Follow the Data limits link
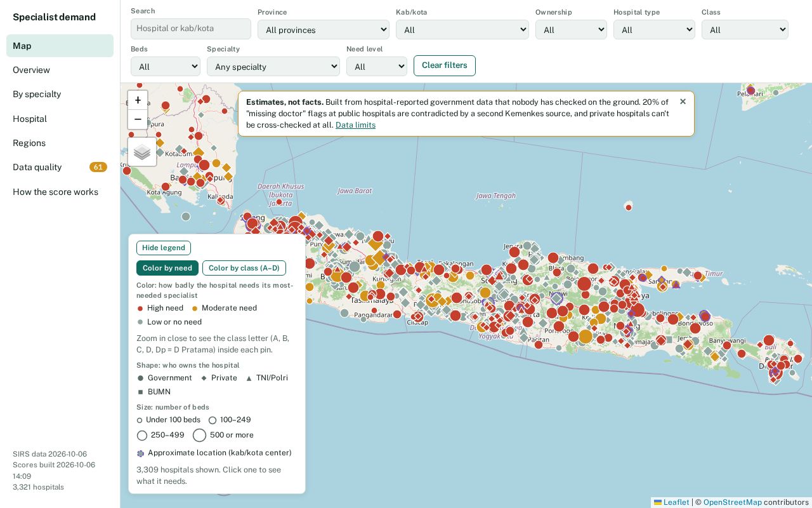 pos(355,125)
